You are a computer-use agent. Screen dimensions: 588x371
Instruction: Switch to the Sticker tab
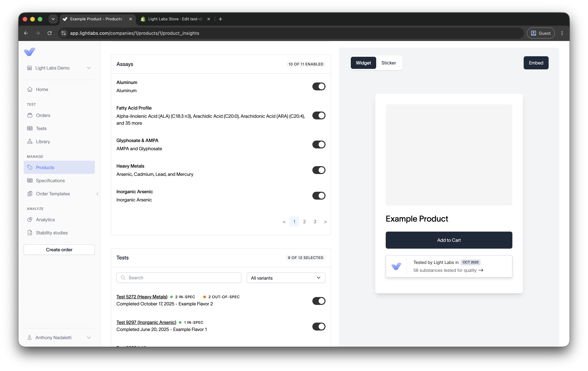coord(389,63)
